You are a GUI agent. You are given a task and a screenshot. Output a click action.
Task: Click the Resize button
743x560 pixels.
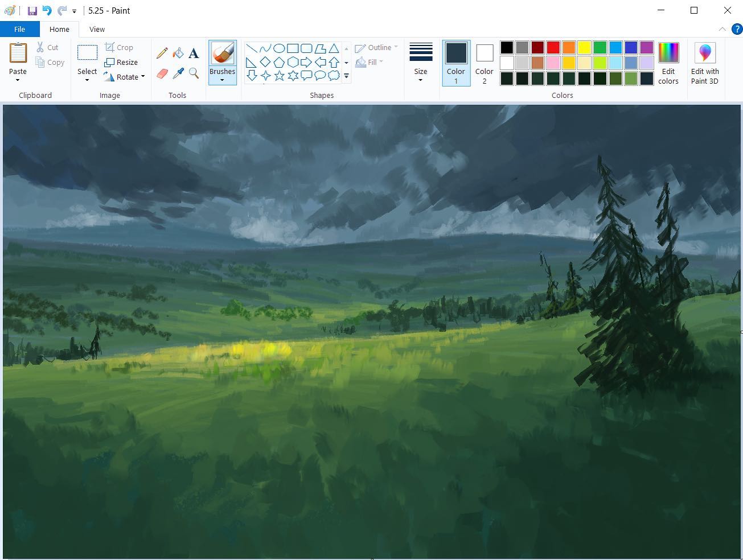coord(121,62)
